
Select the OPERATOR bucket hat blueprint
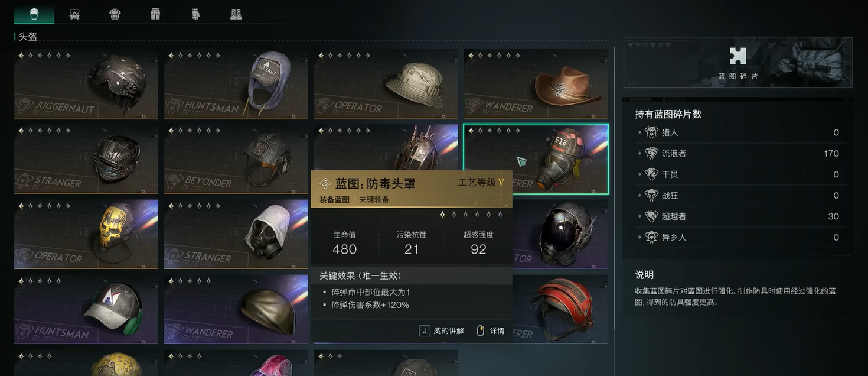(386, 84)
